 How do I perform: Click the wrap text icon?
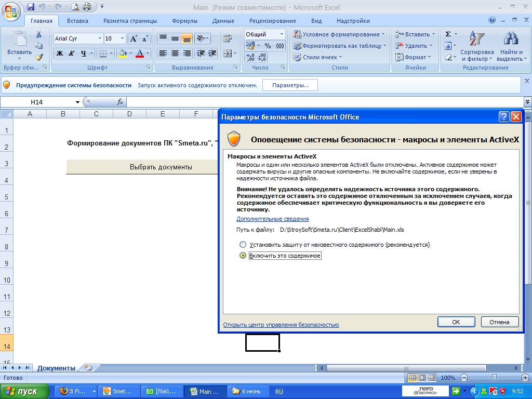pos(228,38)
